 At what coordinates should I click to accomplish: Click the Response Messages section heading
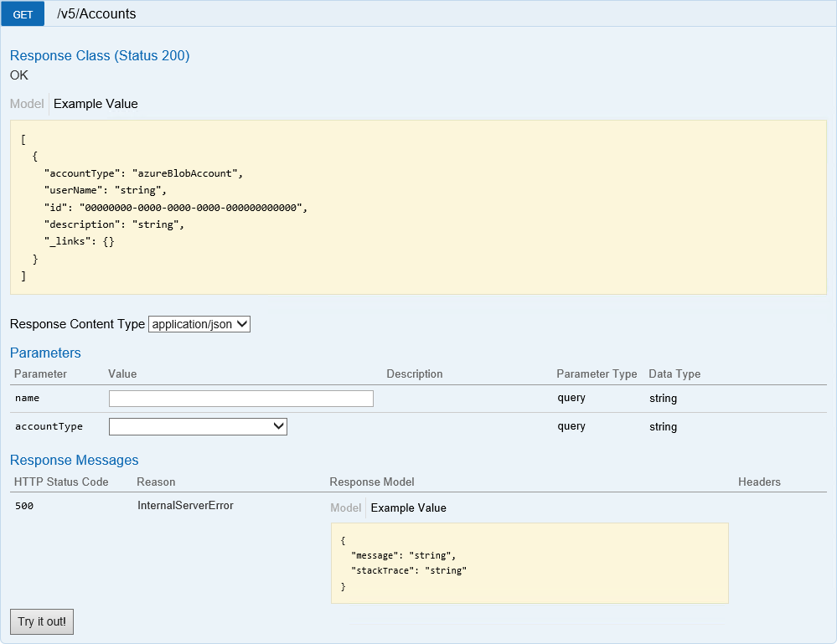[x=74, y=460]
